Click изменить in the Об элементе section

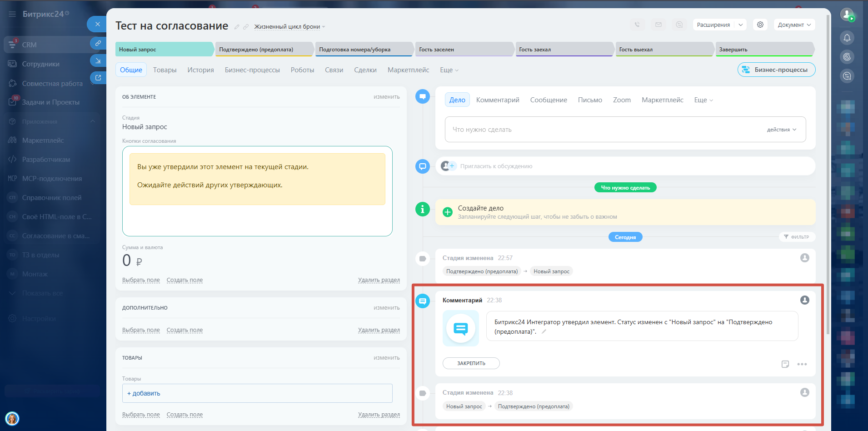pos(386,97)
